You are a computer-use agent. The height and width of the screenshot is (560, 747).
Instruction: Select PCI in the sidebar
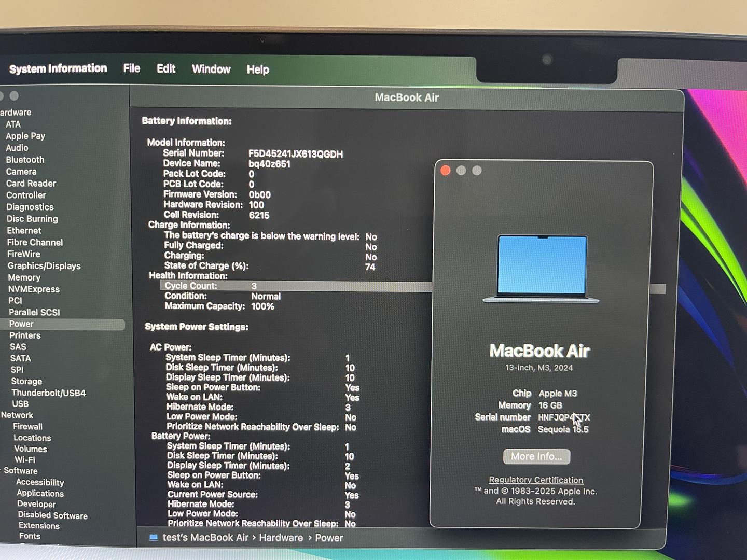(15, 301)
